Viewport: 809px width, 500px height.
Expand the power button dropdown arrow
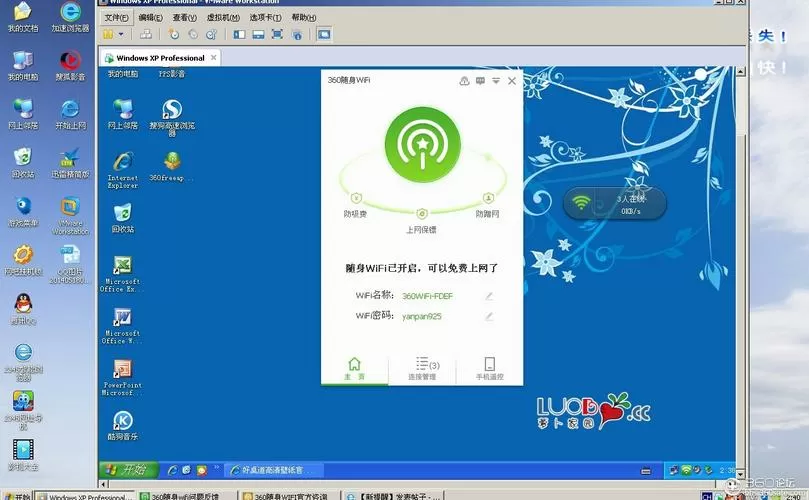[x=121, y=35]
